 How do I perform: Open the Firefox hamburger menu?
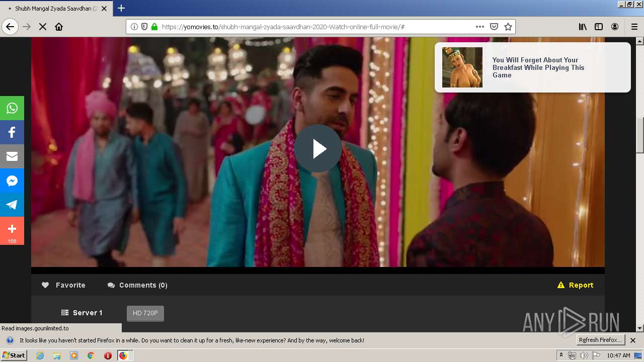634,27
